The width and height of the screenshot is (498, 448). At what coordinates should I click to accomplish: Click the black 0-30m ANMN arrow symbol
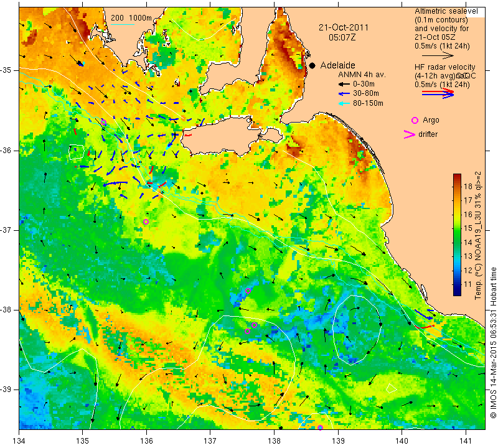(344, 85)
